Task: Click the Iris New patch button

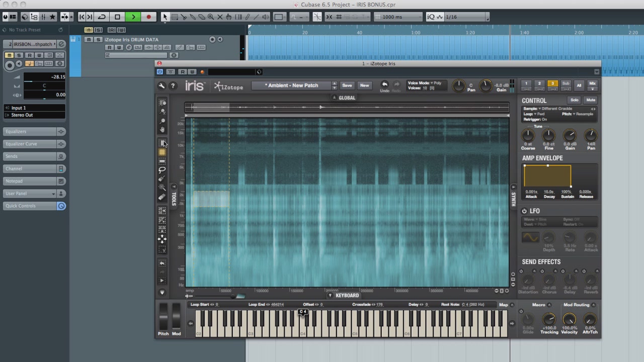Action: point(364,85)
